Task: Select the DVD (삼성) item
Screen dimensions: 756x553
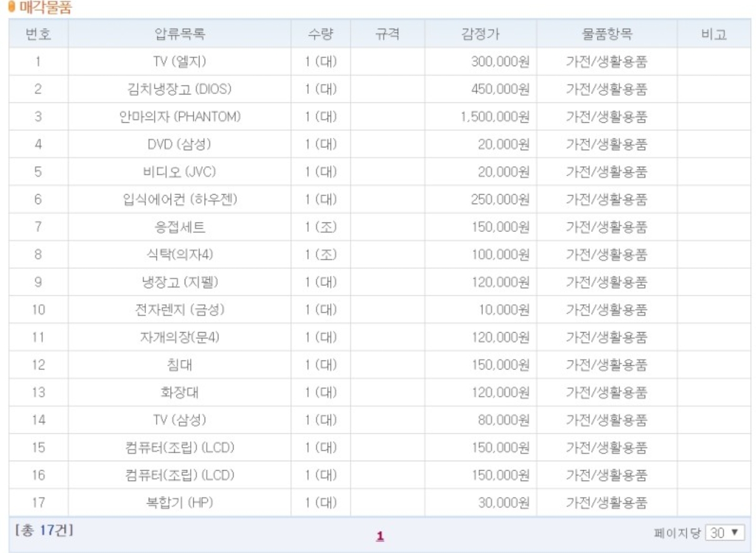Action: (180, 144)
